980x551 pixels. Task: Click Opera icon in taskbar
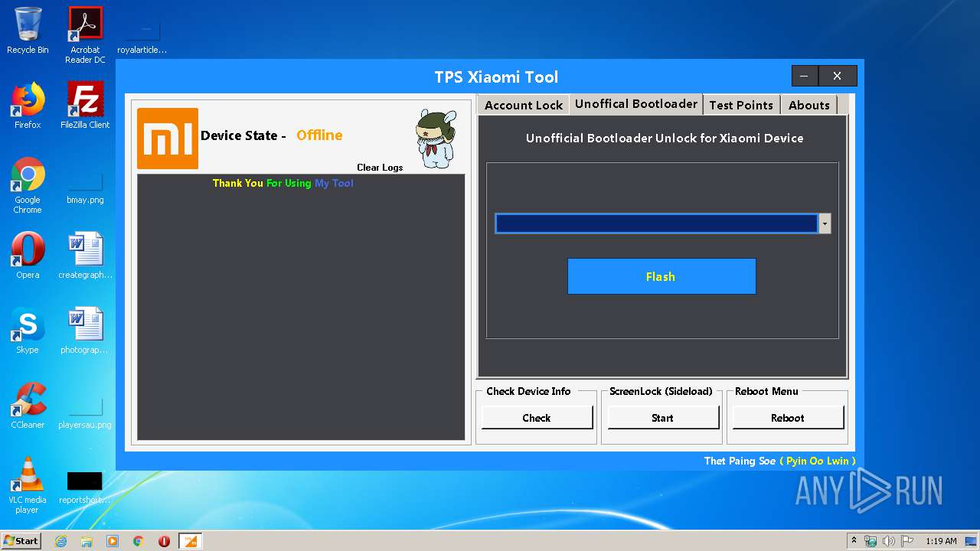(164, 541)
